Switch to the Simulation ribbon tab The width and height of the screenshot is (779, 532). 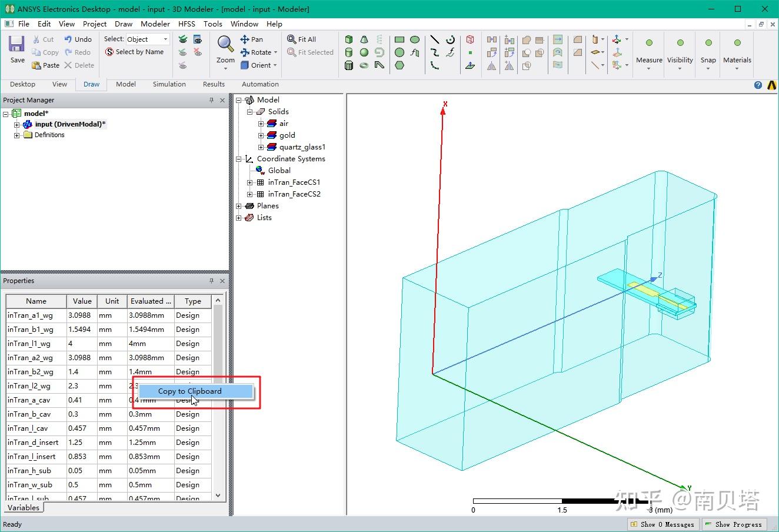169,84
